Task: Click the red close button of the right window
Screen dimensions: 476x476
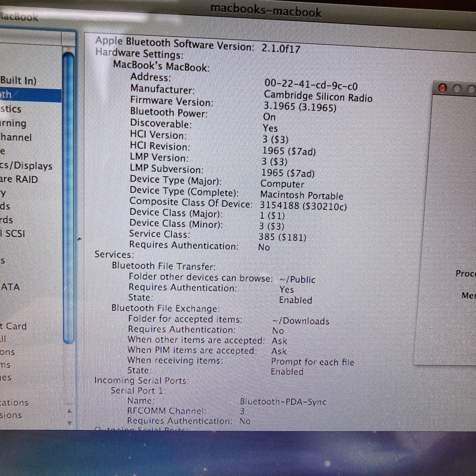Action: 443,88
